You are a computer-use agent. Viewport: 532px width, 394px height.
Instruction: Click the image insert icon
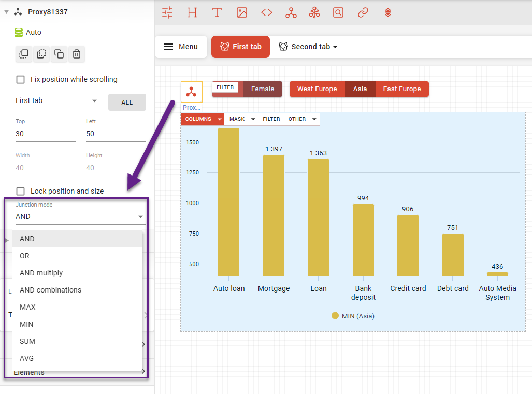tap(242, 12)
